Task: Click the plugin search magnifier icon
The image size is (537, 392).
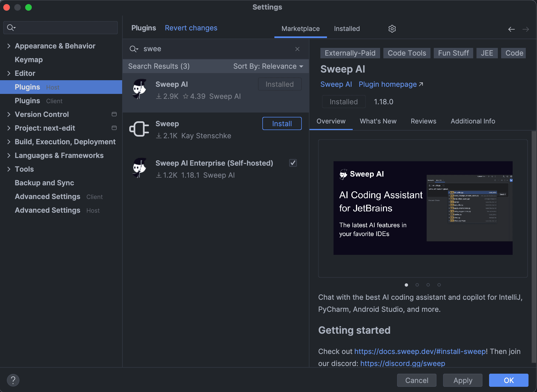Action: click(134, 49)
